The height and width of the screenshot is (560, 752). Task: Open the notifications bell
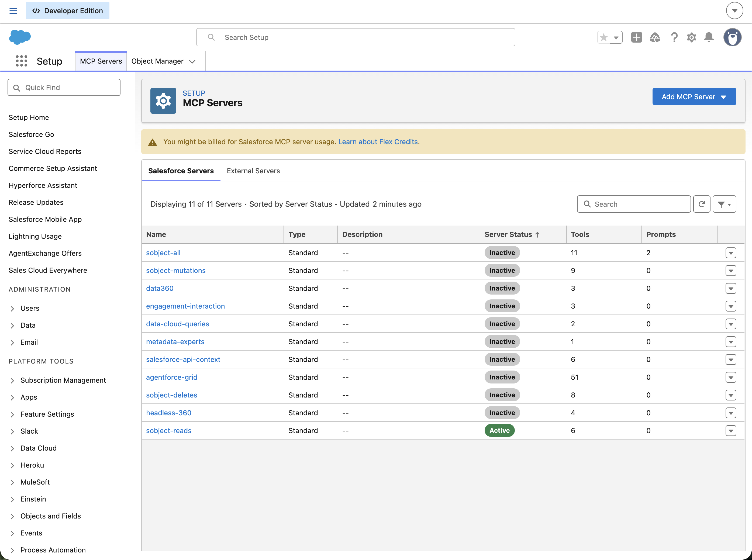click(x=709, y=37)
